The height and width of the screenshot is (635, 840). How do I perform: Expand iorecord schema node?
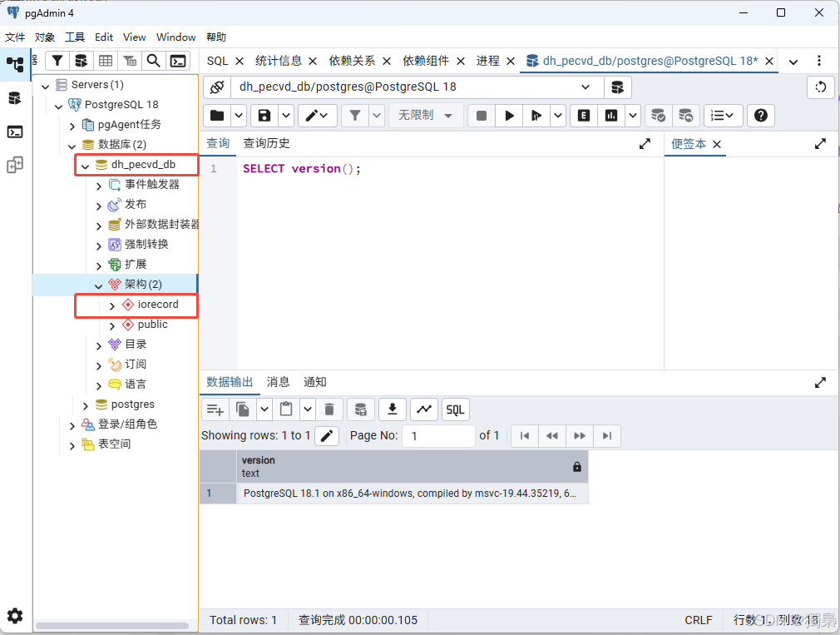pyautogui.click(x=112, y=305)
